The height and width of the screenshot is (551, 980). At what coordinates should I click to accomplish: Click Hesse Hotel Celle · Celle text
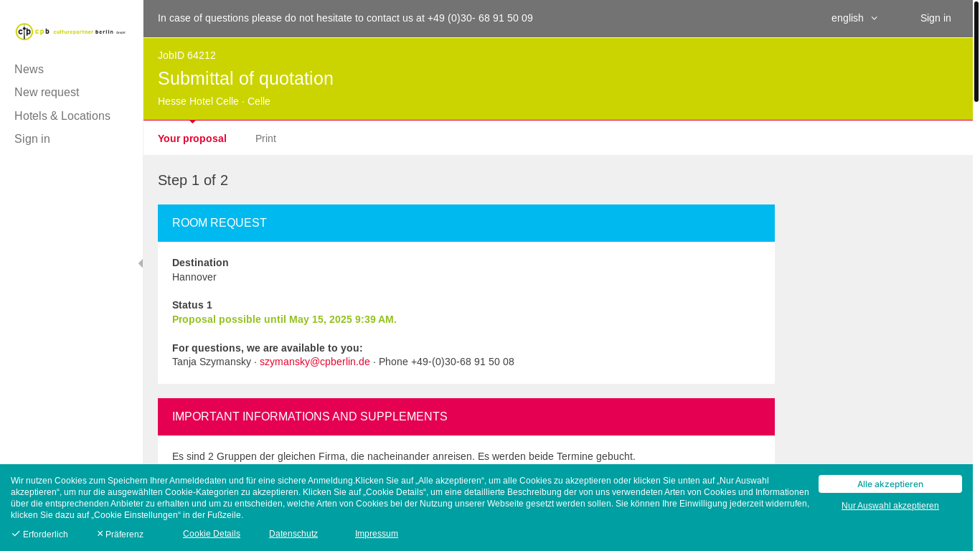[x=214, y=101]
